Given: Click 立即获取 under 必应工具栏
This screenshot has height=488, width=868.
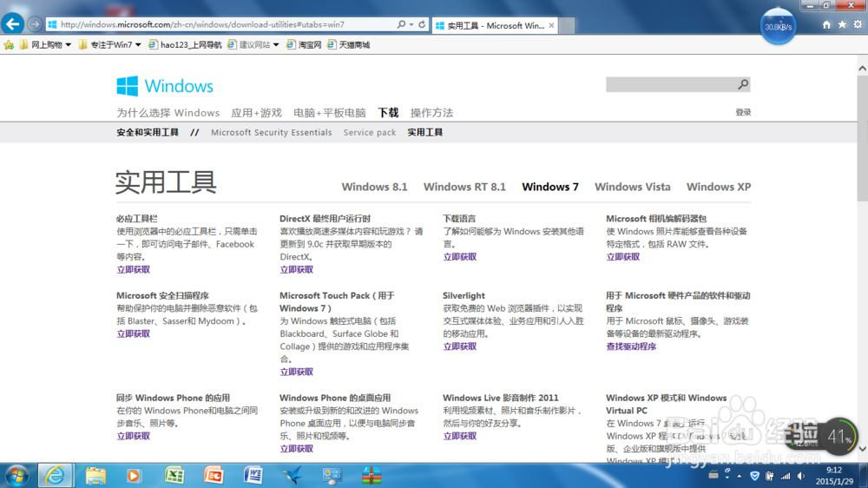Looking at the screenshot, I should [x=133, y=270].
